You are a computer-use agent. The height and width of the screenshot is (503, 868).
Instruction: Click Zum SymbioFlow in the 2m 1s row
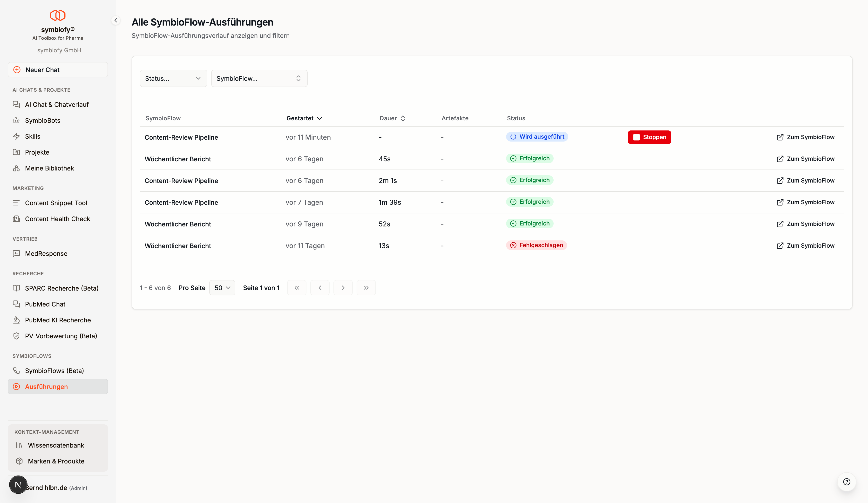[x=805, y=181]
